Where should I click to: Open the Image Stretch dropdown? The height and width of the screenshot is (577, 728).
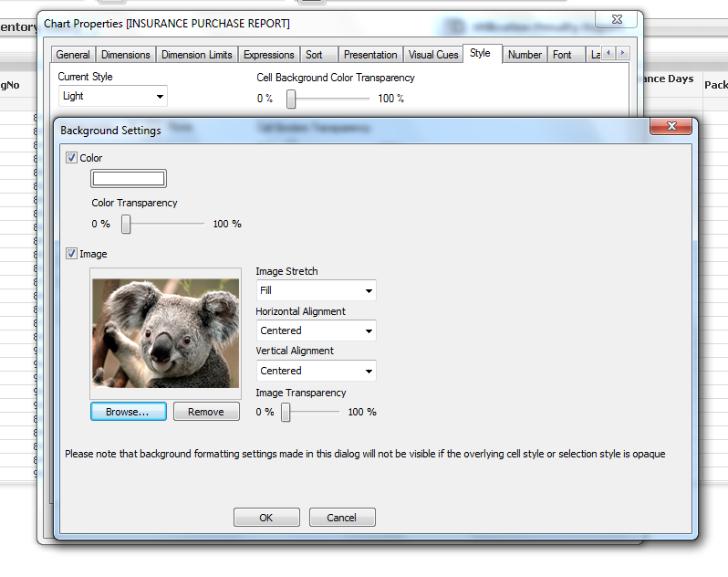(x=317, y=290)
